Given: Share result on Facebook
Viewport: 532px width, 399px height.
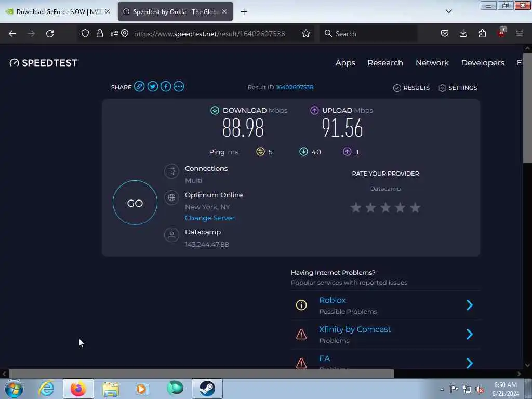Looking at the screenshot, I should pyautogui.click(x=166, y=87).
